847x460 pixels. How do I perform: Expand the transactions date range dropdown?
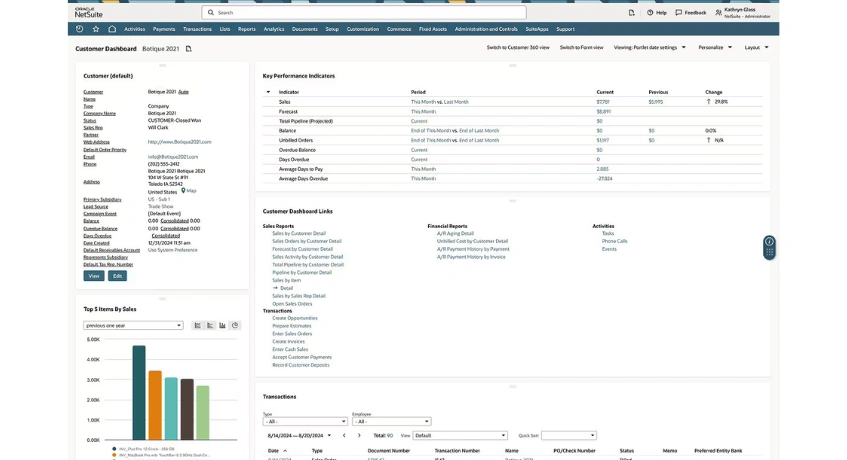tap(329, 435)
